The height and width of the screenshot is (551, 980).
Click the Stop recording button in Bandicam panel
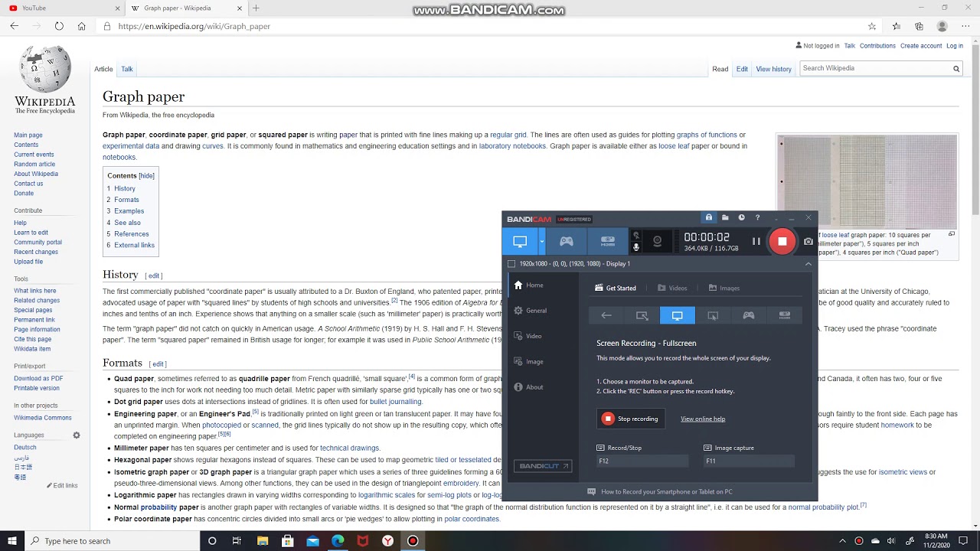[631, 419]
